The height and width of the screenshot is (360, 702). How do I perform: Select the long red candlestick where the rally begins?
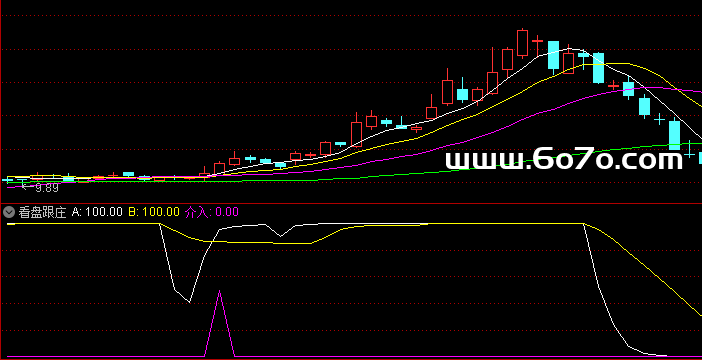tap(356, 134)
